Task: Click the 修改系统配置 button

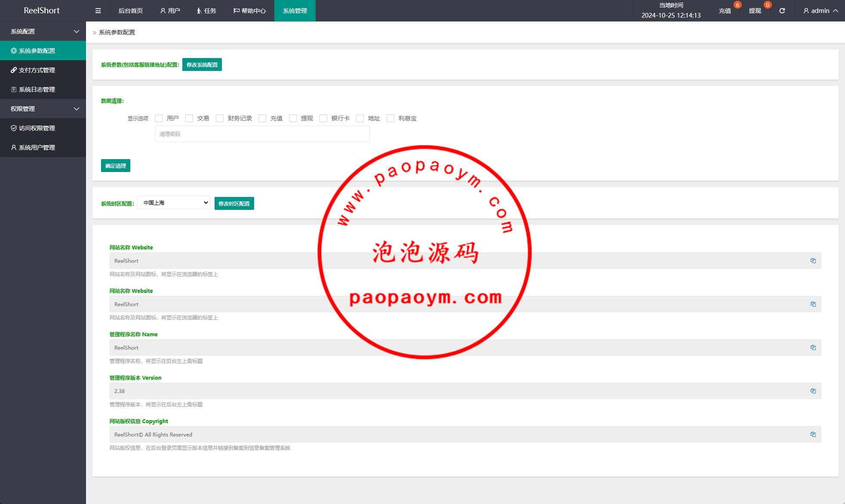Action: (x=202, y=65)
